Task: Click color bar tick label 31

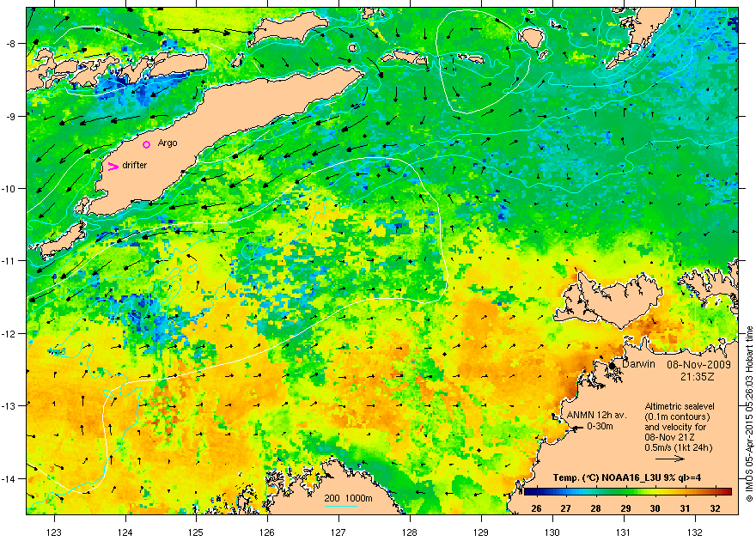Action: tap(686, 508)
